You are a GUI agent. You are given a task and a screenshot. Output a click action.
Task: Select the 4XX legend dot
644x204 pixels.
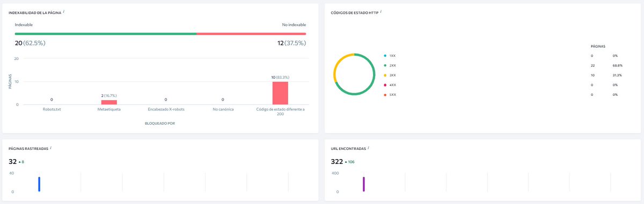point(385,85)
